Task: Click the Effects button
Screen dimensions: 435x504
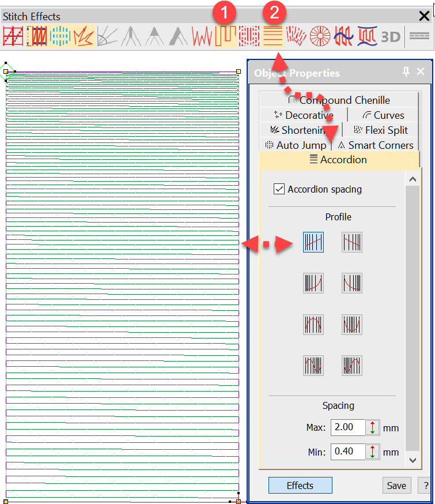Action: pyautogui.click(x=300, y=486)
